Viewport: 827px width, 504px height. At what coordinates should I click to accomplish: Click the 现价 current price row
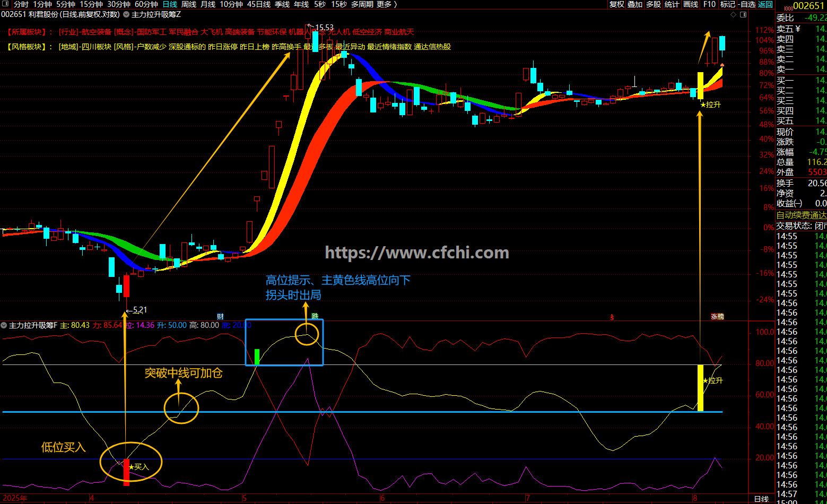(802, 132)
